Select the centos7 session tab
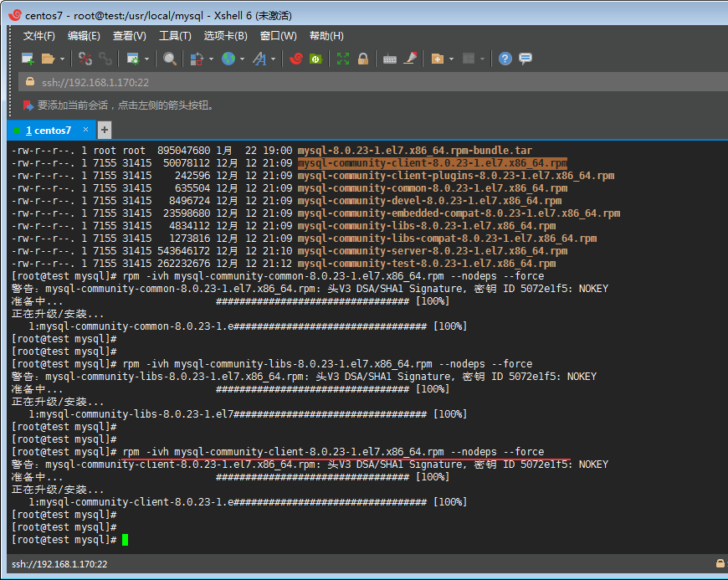The height and width of the screenshot is (580, 728). (x=48, y=131)
